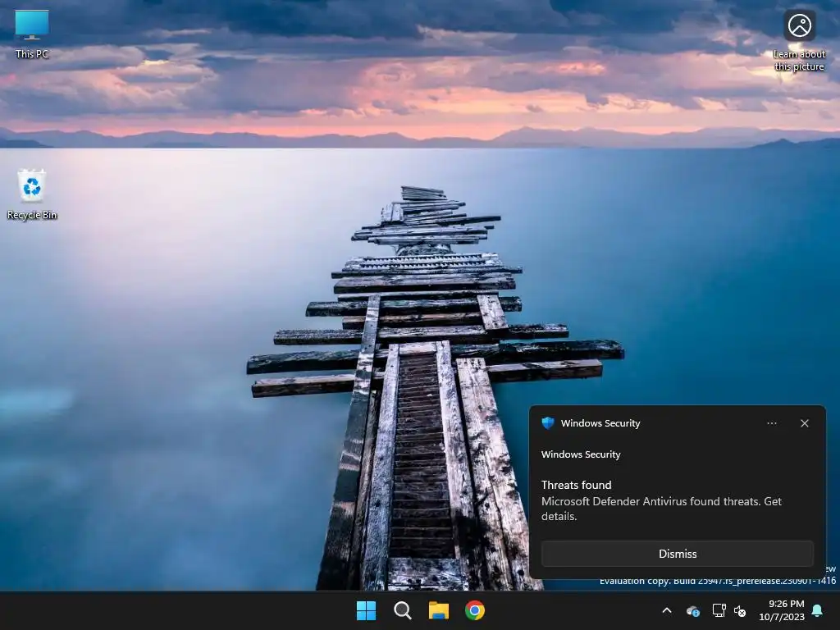Open the notification bell in the taskbar

[x=818, y=610]
